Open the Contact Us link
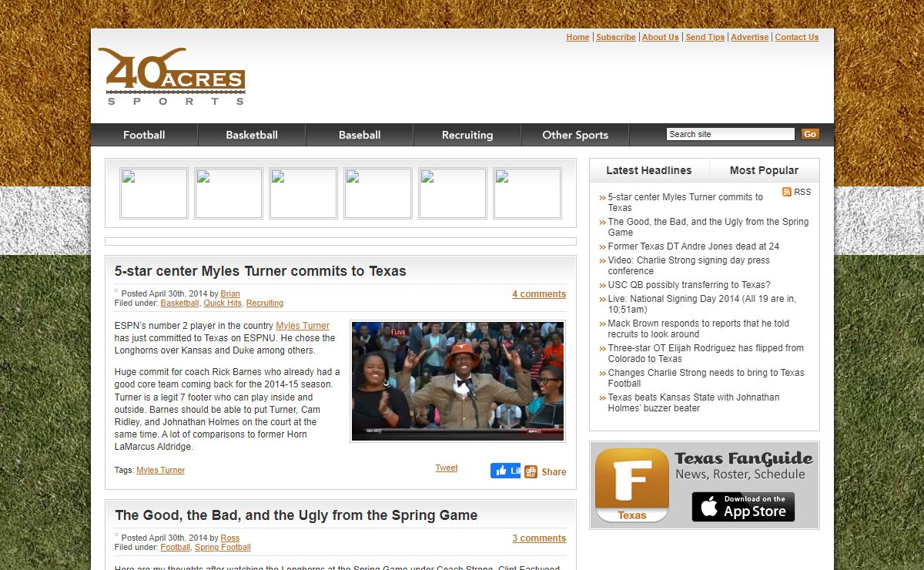The height and width of the screenshot is (570, 924). click(x=797, y=37)
